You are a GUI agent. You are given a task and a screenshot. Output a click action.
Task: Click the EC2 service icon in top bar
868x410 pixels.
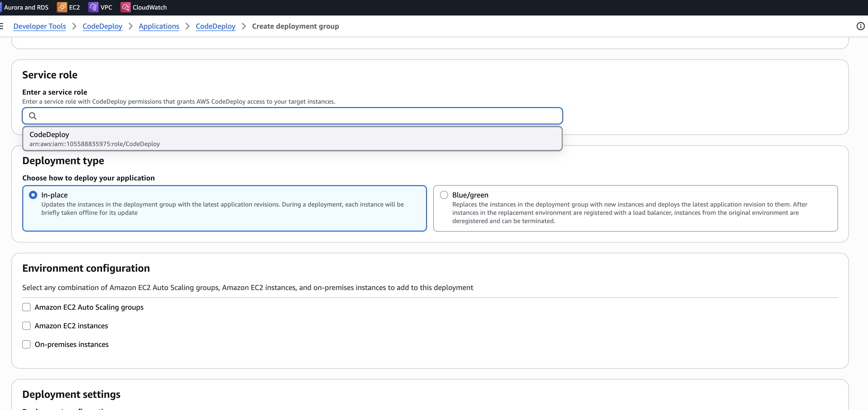pyautogui.click(x=62, y=7)
